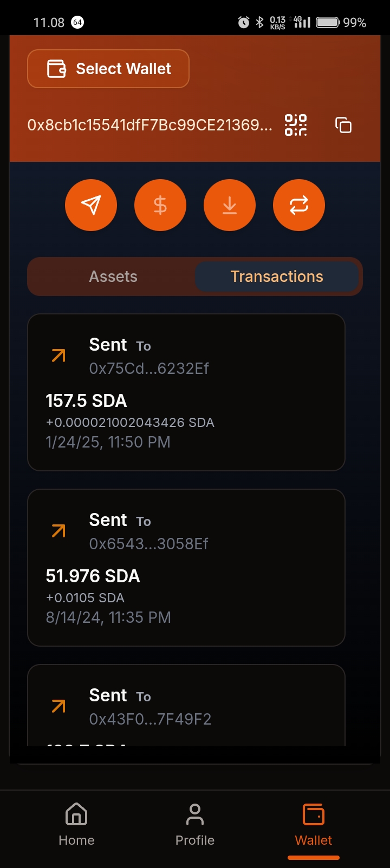The width and height of the screenshot is (390, 868).
Task: Tap the battery indicator in status bar
Action: [x=328, y=22]
